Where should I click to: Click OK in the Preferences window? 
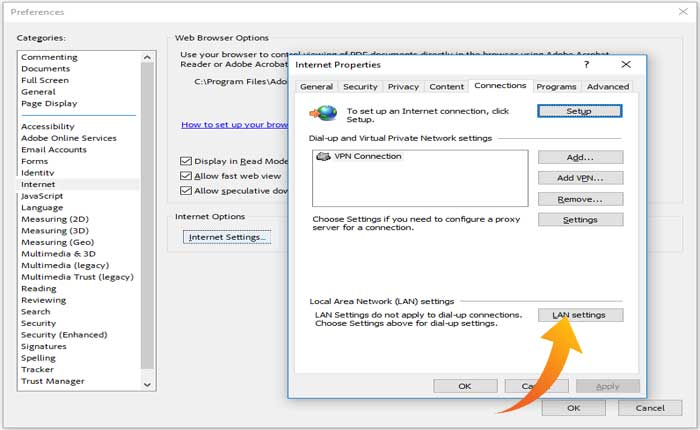(574, 408)
